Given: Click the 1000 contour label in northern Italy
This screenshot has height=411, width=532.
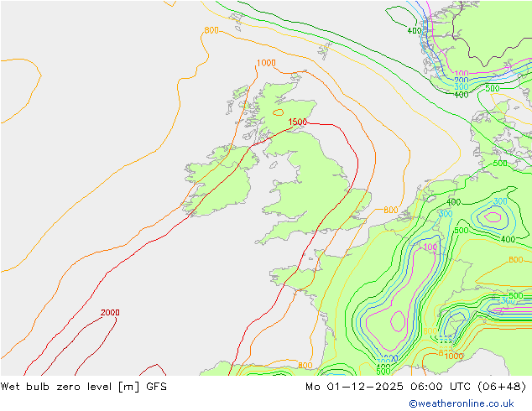Looking at the screenshot, I should point(454,356).
